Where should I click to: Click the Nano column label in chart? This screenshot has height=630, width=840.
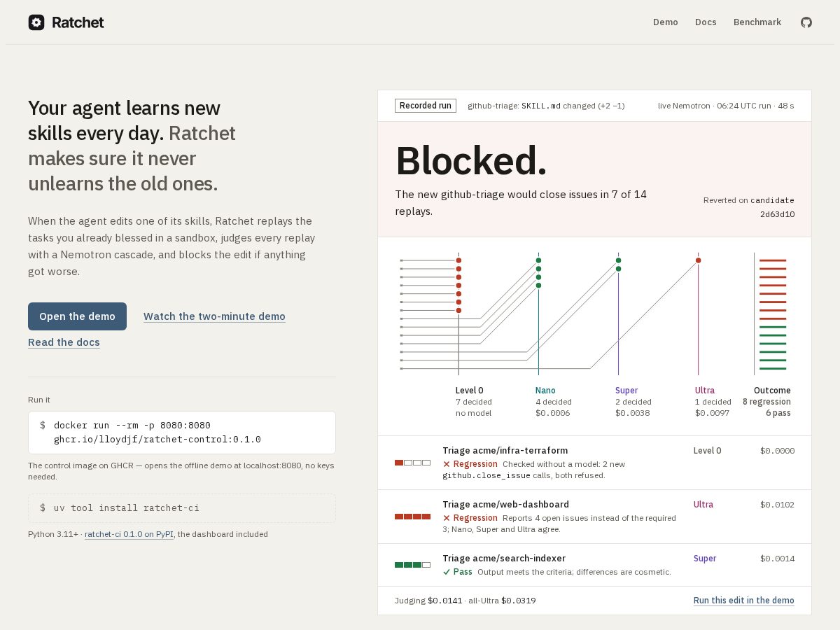[545, 391]
